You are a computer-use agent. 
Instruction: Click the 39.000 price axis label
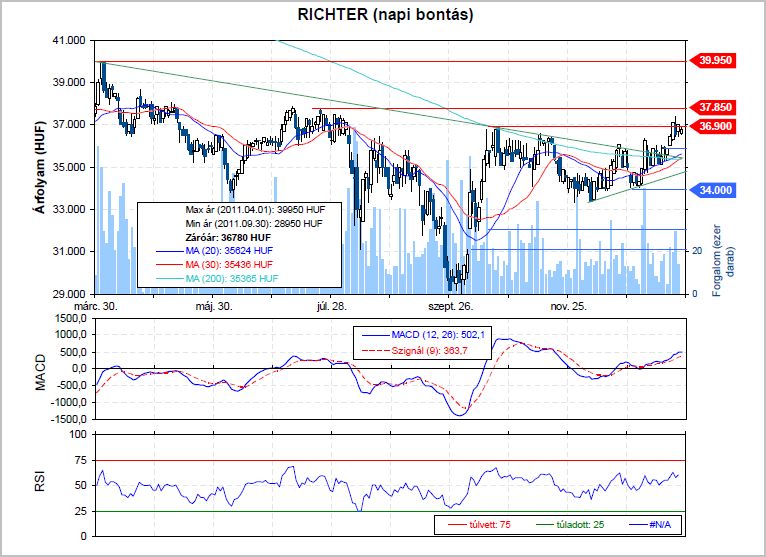(x=69, y=83)
